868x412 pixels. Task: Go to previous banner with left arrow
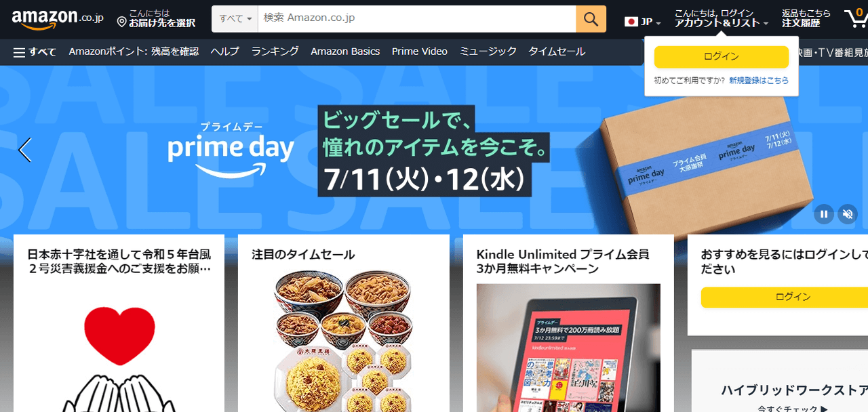coord(25,150)
